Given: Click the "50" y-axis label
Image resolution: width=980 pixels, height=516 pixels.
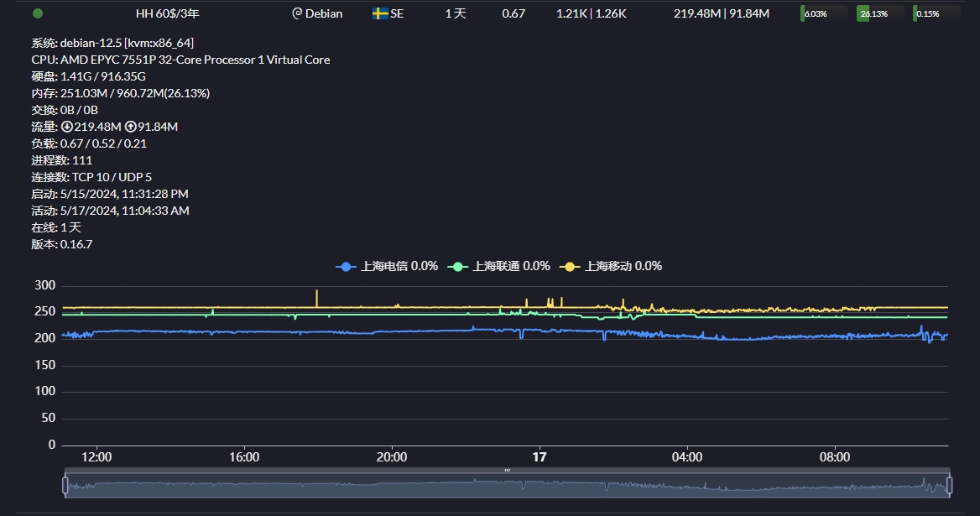Looking at the screenshot, I should tap(49, 418).
